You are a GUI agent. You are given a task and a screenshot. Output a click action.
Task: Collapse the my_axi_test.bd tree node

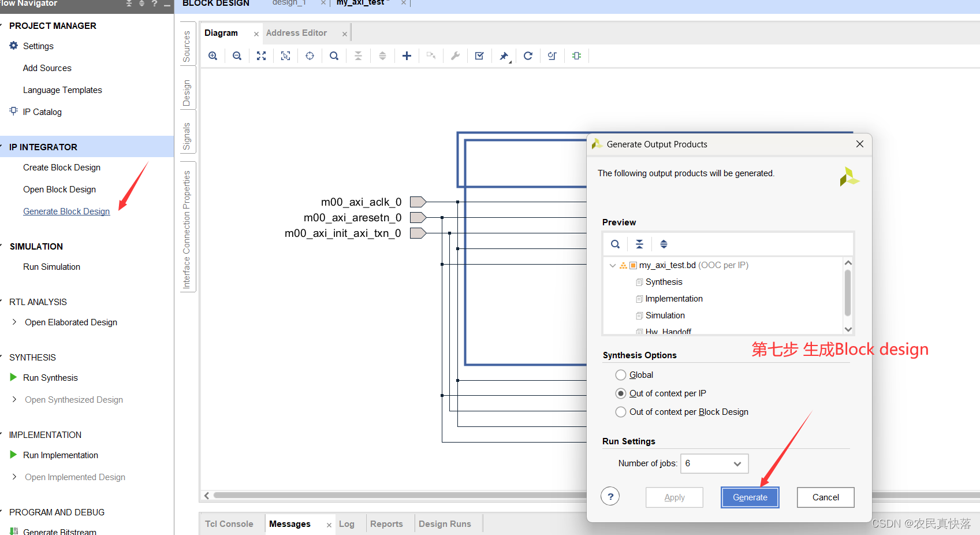613,265
